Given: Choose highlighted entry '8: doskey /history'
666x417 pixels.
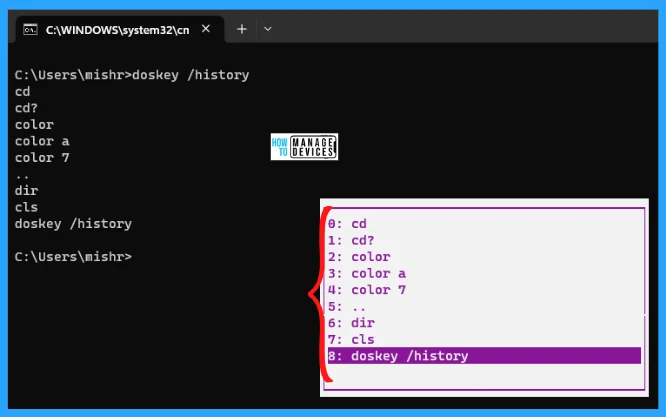Looking at the screenshot, I should pyautogui.click(x=484, y=356).
